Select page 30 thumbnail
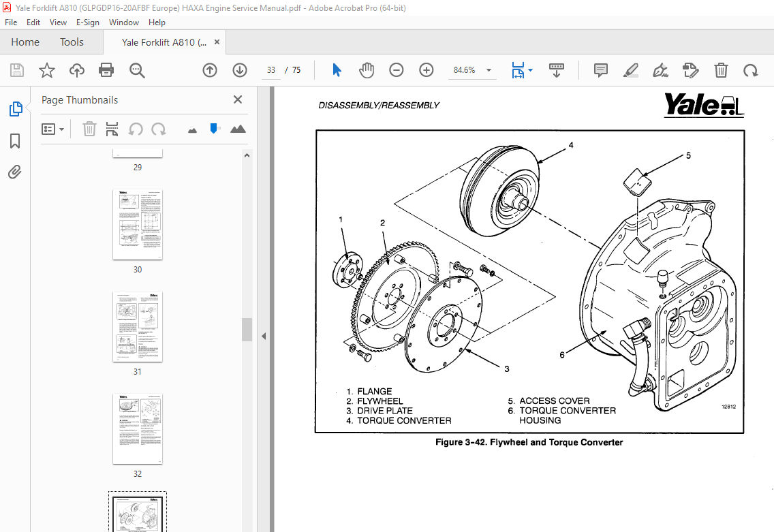Viewport: 774px width, 532px height. (x=138, y=225)
